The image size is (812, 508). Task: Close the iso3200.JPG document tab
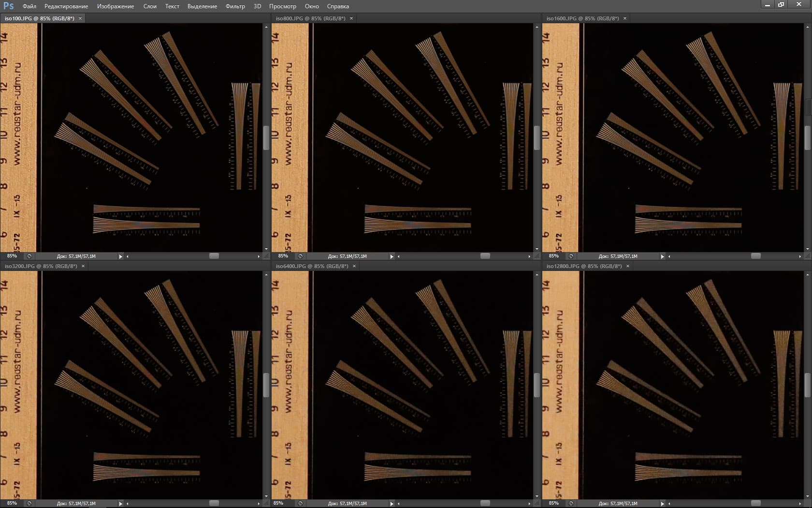click(x=83, y=266)
